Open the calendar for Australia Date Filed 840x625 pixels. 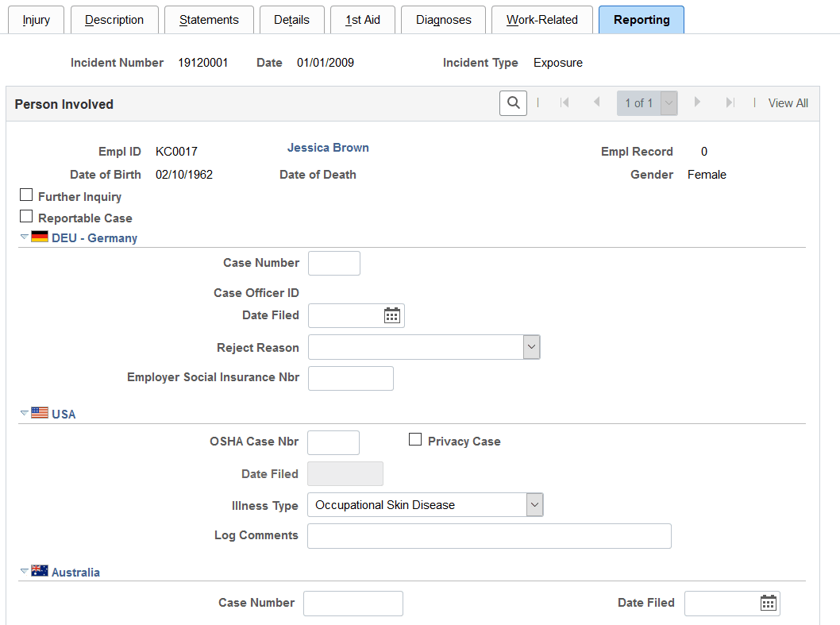(768, 603)
